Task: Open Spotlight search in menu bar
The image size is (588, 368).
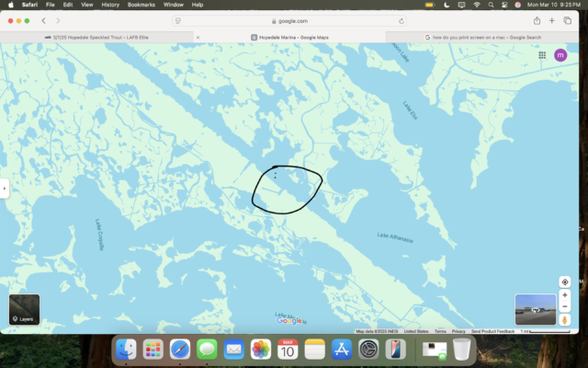Action: click(491, 5)
